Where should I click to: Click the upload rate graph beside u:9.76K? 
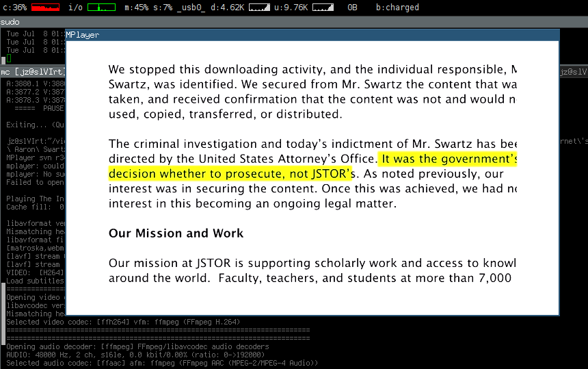(323, 7)
